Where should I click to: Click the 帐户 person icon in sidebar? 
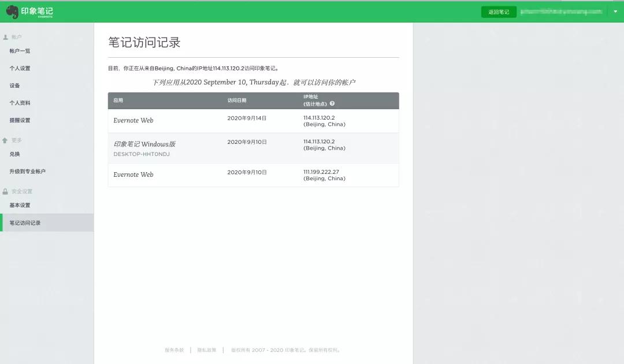[5, 37]
